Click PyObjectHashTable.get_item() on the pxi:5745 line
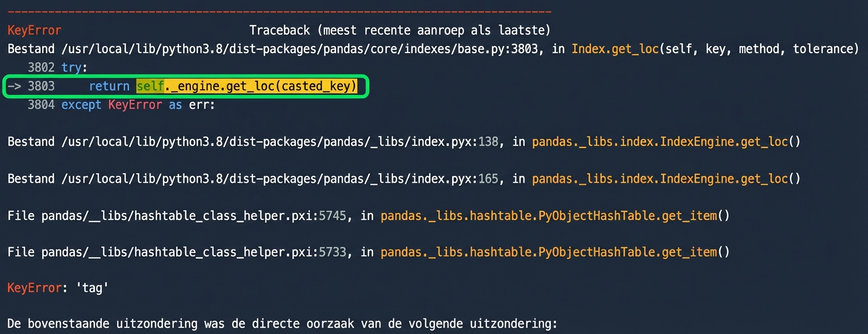Viewport: 868px width, 334px height. click(555, 216)
